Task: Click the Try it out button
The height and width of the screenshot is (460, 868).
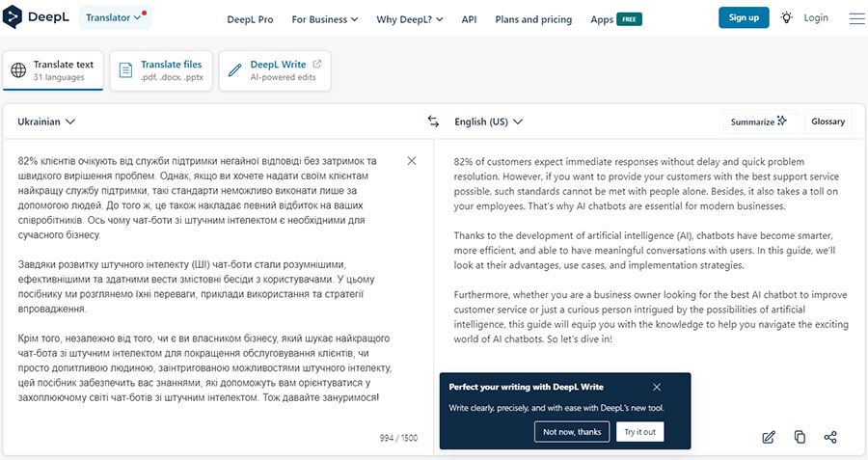Action: (x=640, y=432)
